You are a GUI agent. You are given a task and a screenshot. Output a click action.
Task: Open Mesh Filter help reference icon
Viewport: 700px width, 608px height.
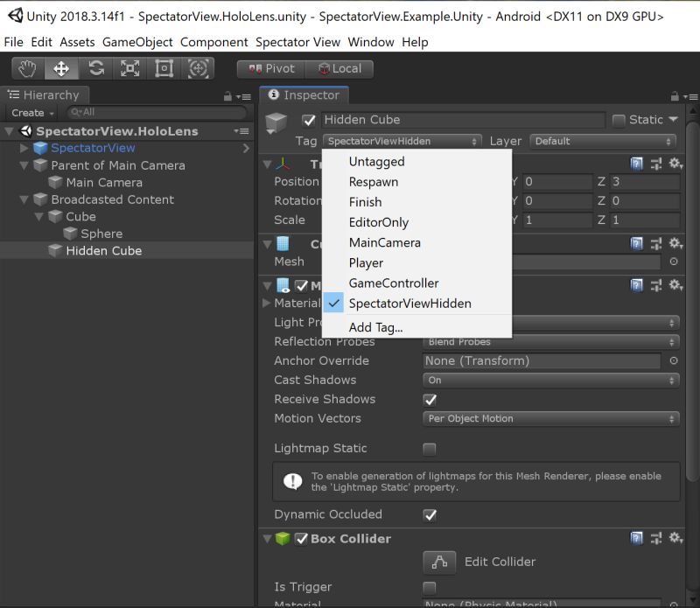[637, 244]
